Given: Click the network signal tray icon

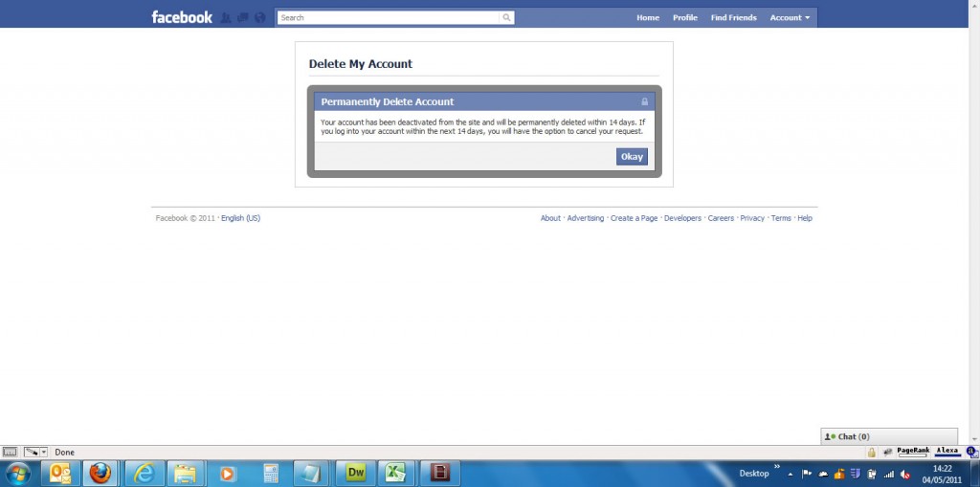Looking at the screenshot, I should (x=889, y=474).
